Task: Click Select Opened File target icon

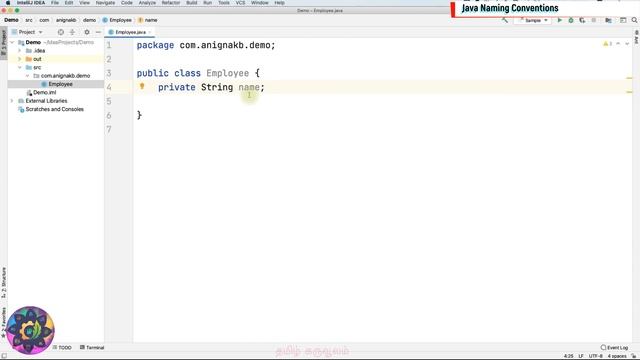Action: click(x=60, y=32)
